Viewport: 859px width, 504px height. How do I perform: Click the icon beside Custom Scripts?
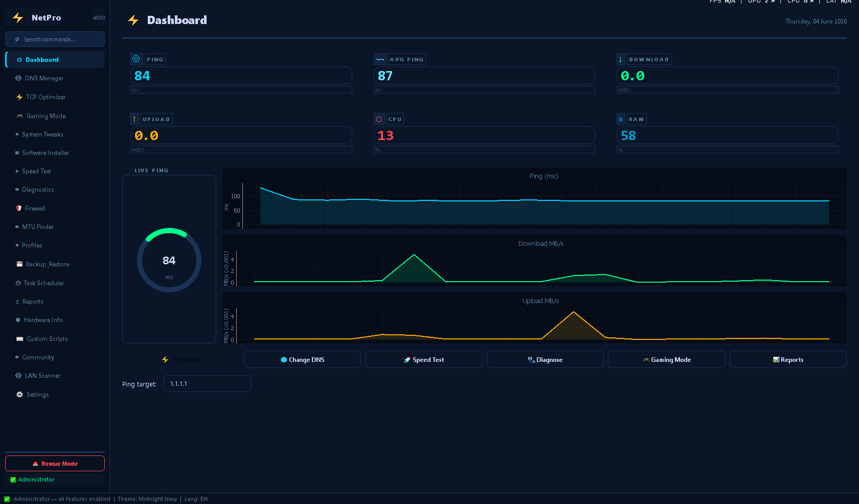point(20,339)
